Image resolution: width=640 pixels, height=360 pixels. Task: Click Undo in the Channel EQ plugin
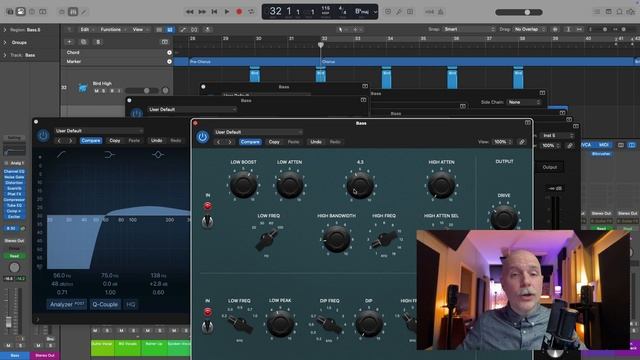[157, 140]
